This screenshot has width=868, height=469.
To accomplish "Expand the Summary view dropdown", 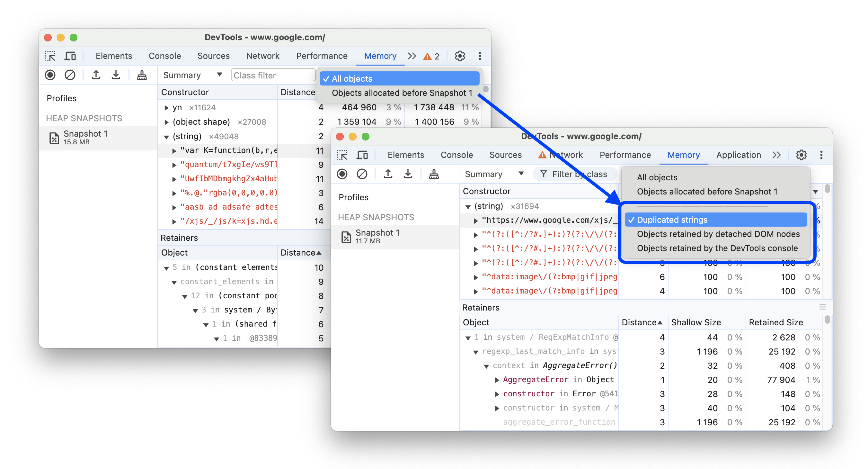I will pos(493,175).
